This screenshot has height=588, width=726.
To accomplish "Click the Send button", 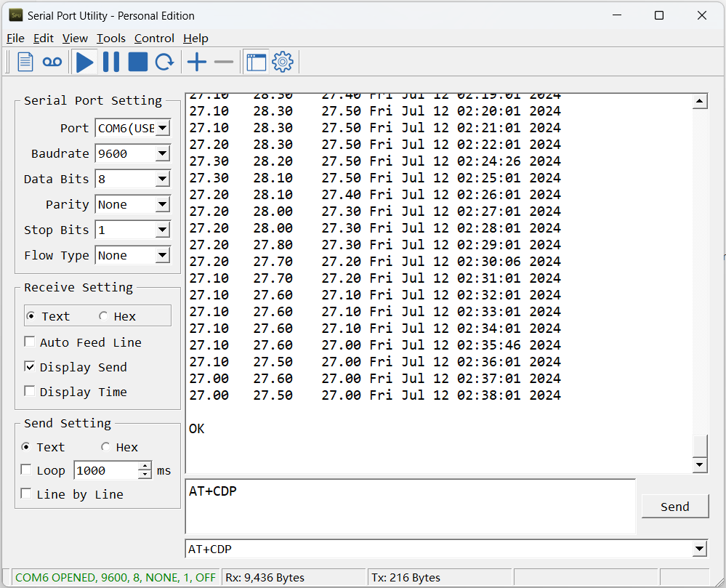I will click(x=675, y=507).
